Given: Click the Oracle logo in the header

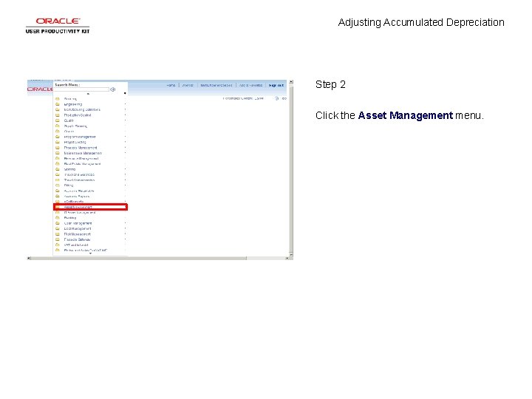Looking at the screenshot, I should point(40,89).
